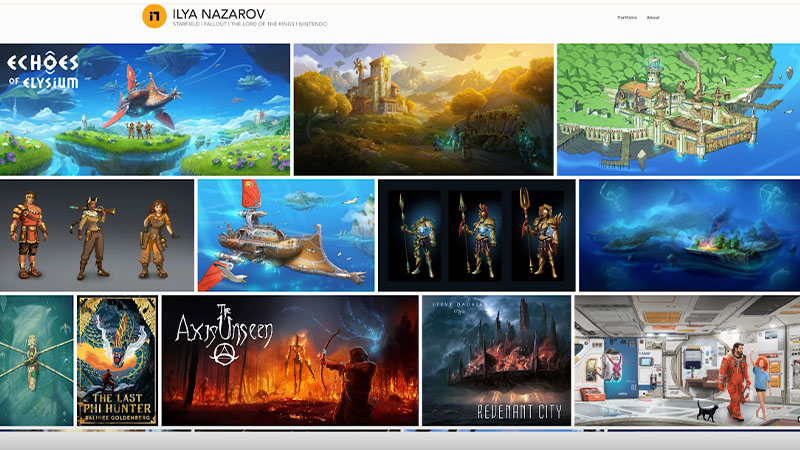The image size is (800, 450).
Task: Open the armored spear warriors triptych
Action: coord(476,236)
